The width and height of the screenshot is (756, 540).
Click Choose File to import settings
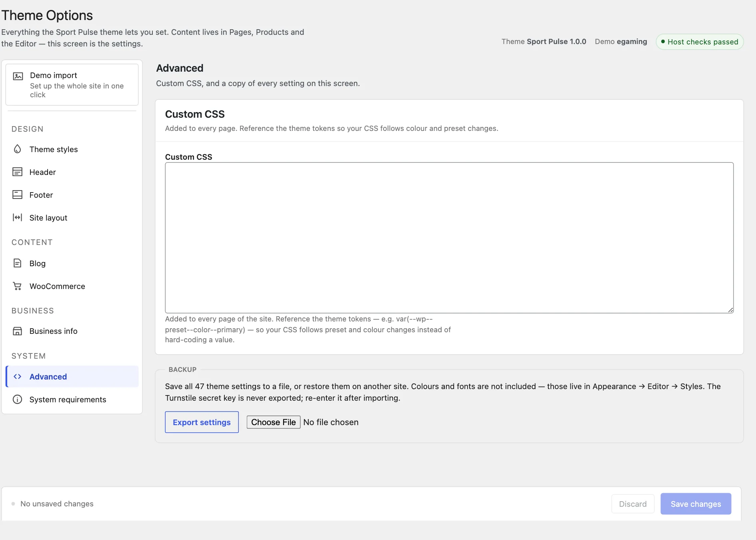click(274, 422)
